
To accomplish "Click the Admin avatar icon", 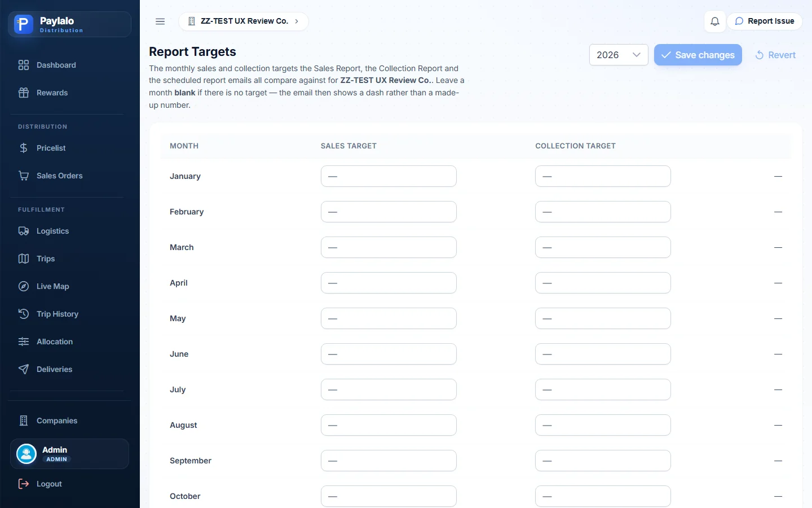I will [x=27, y=454].
